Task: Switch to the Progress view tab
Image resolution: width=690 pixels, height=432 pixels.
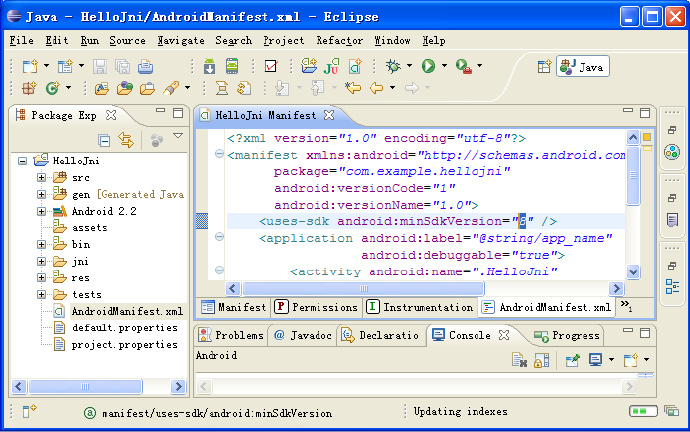Action: 567,336
